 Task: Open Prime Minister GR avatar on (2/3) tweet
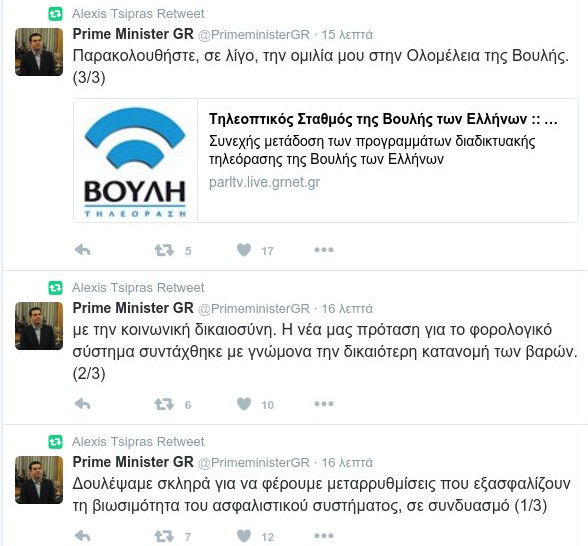pos(39,326)
